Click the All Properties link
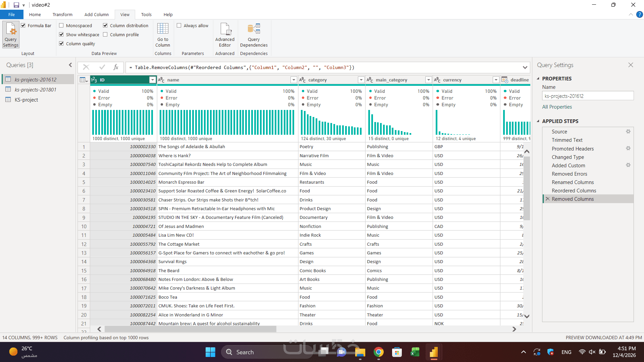644x362 pixels. 557,107
